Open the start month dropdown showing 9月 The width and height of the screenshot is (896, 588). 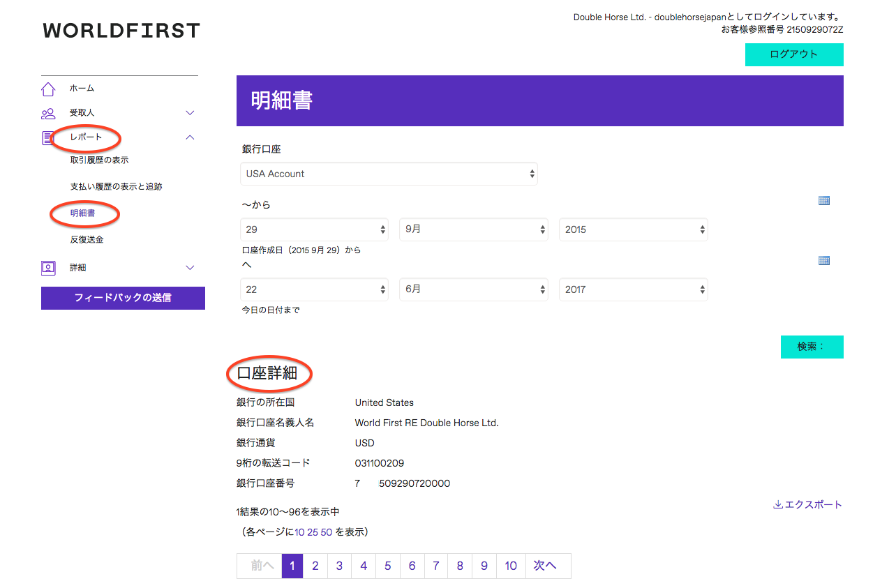pyautogui.click(x=474, y=229)
